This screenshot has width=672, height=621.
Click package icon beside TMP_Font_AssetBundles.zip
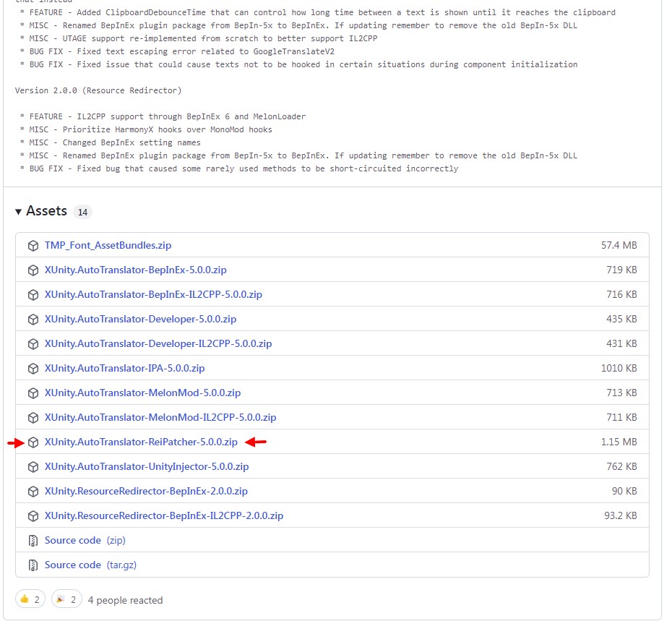click(x=33, y=246)
